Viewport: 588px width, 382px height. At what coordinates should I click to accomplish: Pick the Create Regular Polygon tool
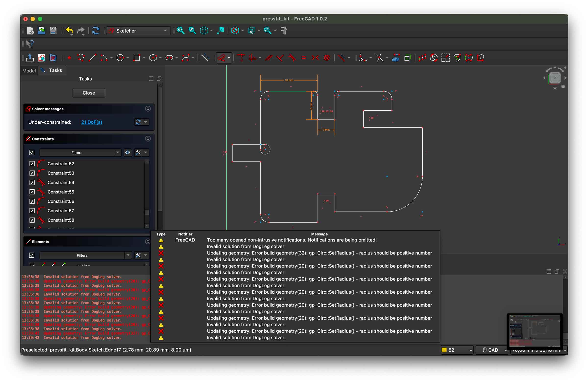click(x=153, y=58)
